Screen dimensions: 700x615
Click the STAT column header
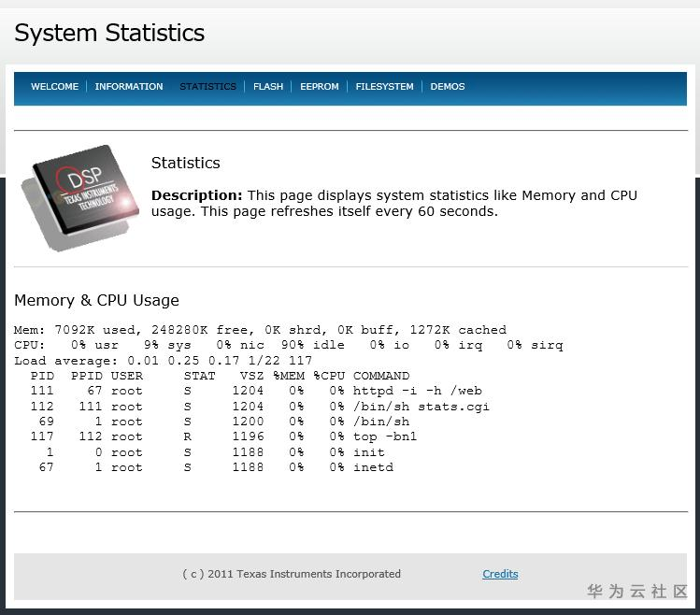(200, 376)
